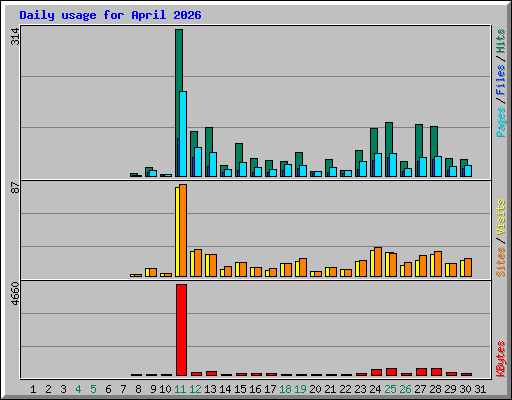The image size is (512, 400).
Task: Click the 'Daily usage for April 2026' title
Action: (110, 15)
